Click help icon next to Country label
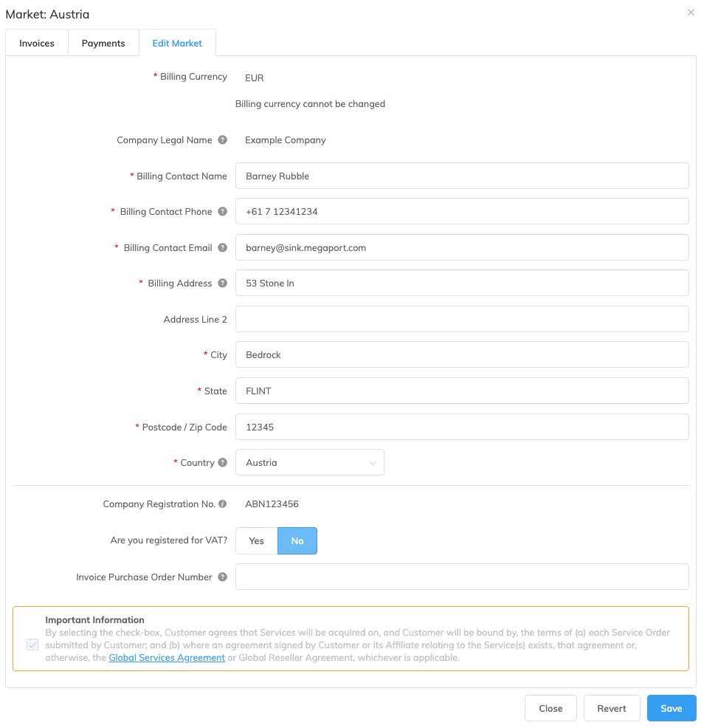Screen dimensions: 704x728 [222, 463]
